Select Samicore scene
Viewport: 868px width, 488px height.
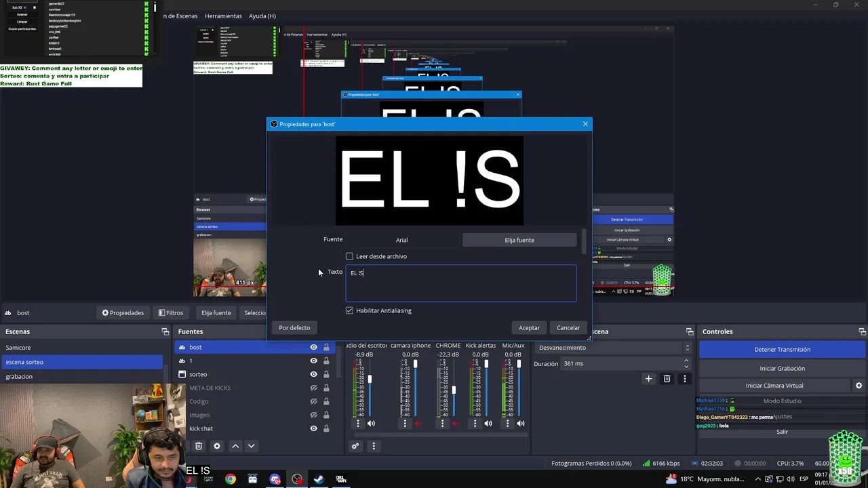(81, 347)
